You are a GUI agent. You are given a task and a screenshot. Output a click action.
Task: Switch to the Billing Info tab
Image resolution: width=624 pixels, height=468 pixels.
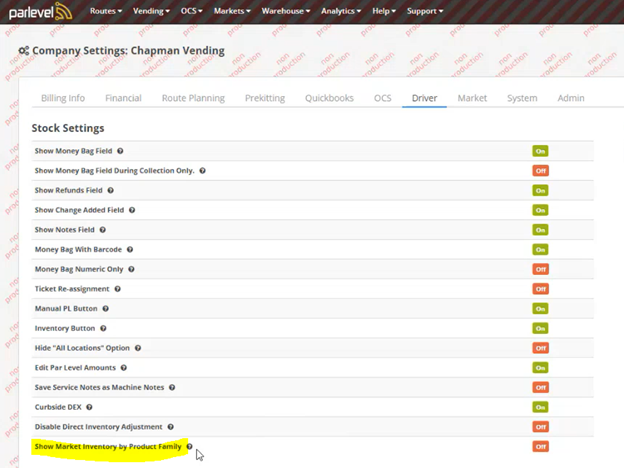click(63, 98)
